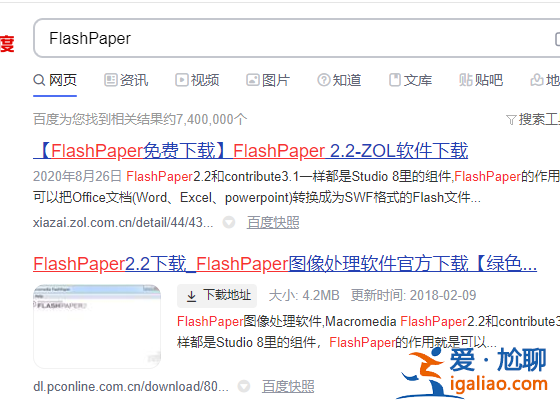Image resolution: width=560 pixels, height=411 pixels.
Task: Click the 下载地址 download button
Action: 217,296
